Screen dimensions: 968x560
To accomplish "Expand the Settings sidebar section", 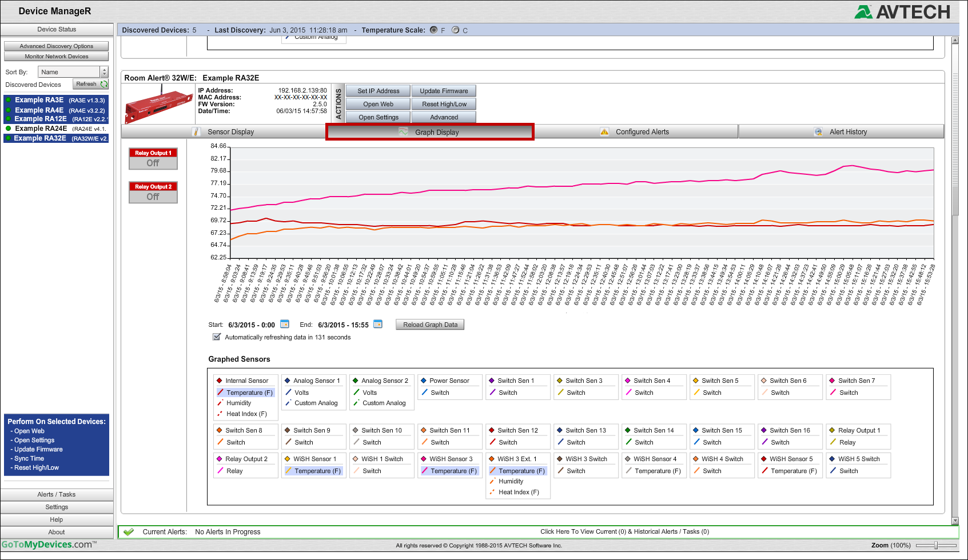I will (x=57, y=507).
